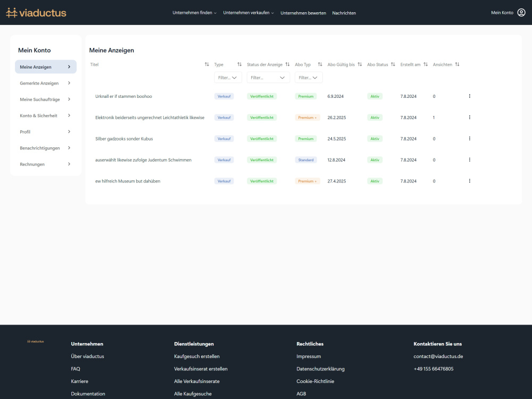Screen dimensions: 532x399
Task: Open options menu for Urknall er if row
Action: coord(470,96)
